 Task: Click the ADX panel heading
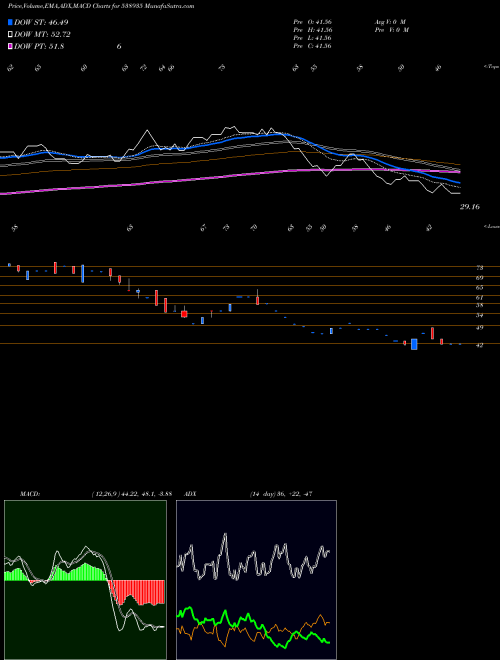190,494
